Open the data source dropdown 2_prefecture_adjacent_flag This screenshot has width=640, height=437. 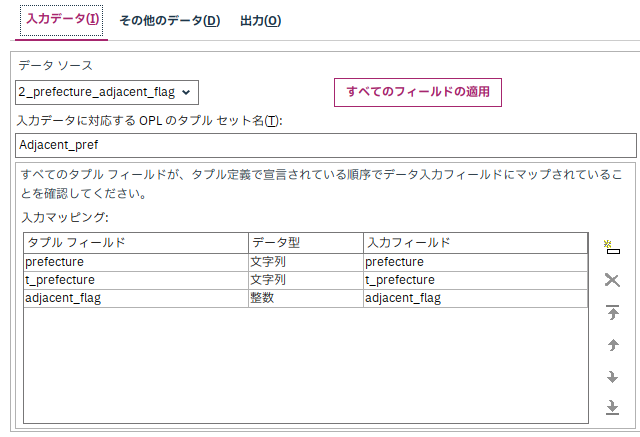coord(107,93)
